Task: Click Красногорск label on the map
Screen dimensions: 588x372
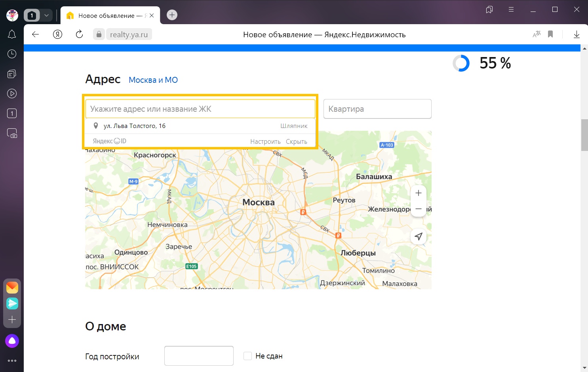Action: tap(155, 155)
